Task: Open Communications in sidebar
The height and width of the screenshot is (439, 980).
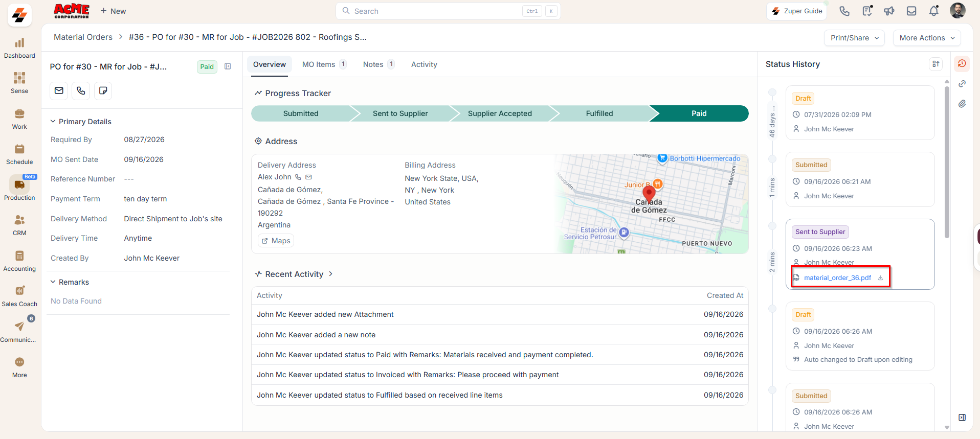Action: (x=19, y=332)
